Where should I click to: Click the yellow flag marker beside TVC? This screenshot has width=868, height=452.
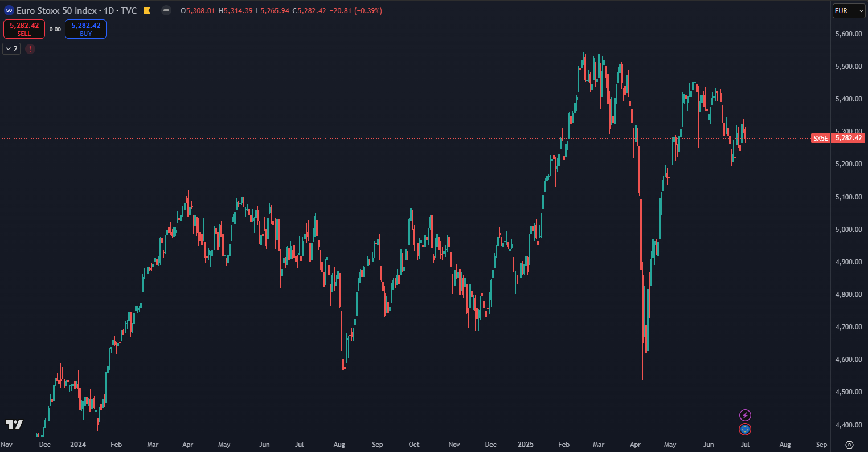tap(147, 10)
